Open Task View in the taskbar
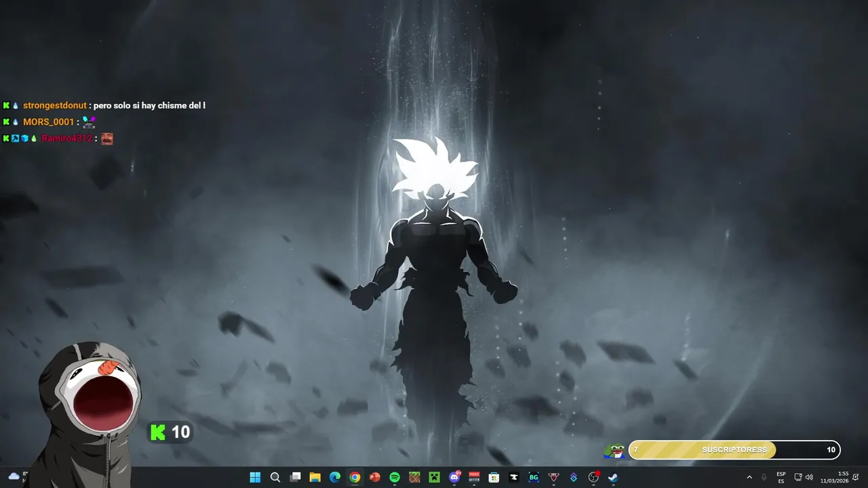 (295, 477)
